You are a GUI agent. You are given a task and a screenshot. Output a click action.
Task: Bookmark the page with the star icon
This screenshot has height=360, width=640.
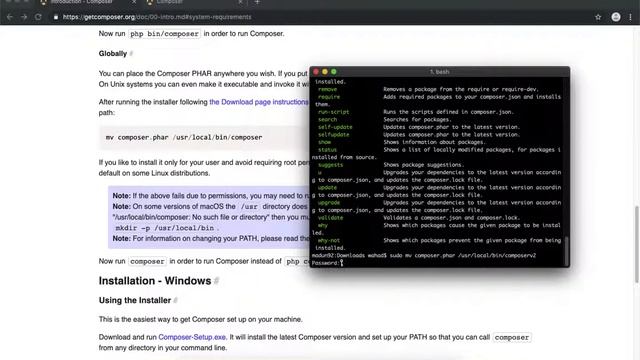pos(598,17)
